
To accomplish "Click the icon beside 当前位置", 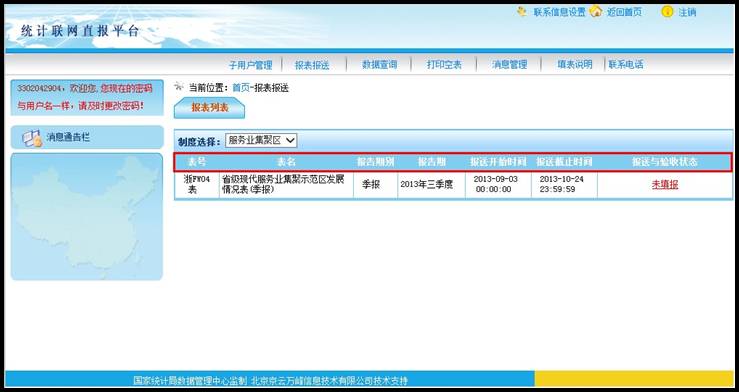I will [179, 86].
